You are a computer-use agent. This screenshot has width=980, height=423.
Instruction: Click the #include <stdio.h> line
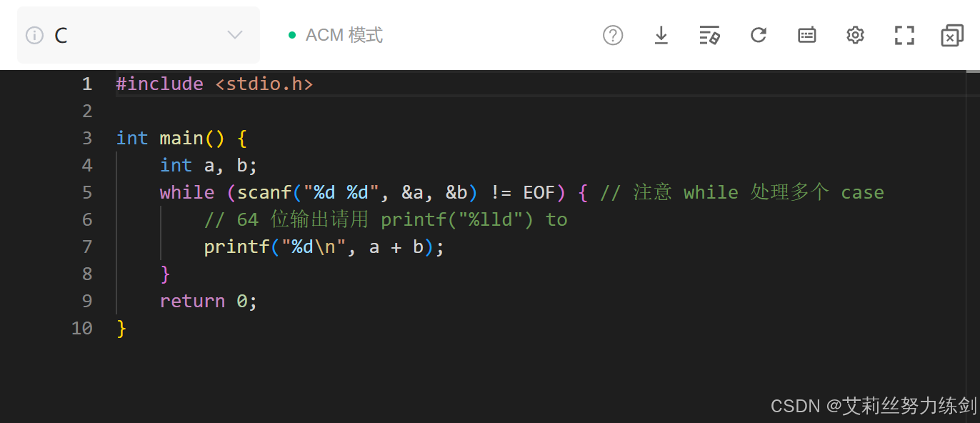(215, 84)
